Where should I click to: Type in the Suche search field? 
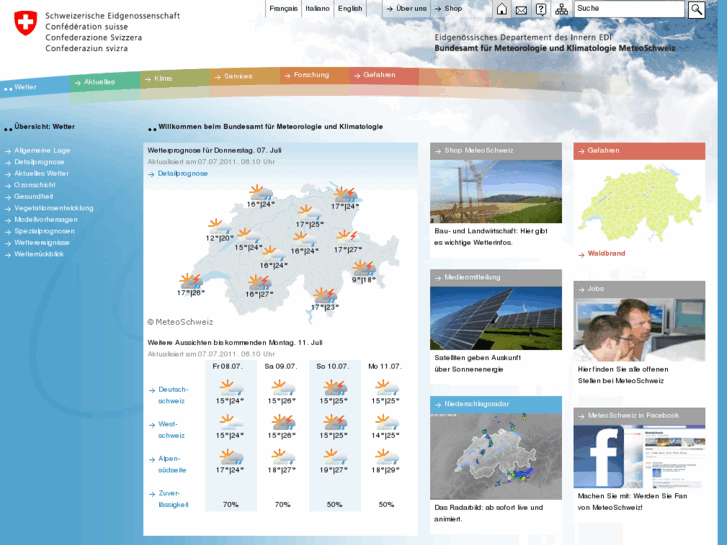[629, 9]
